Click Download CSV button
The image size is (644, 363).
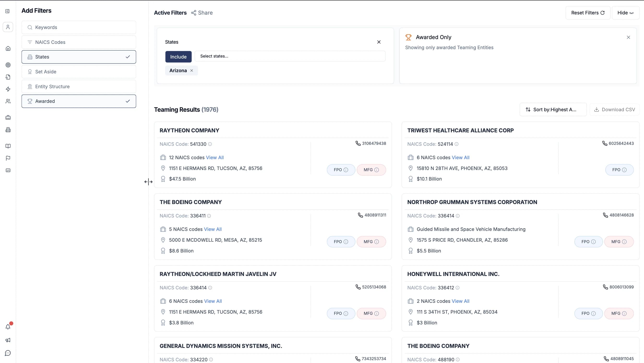(614, 110)
